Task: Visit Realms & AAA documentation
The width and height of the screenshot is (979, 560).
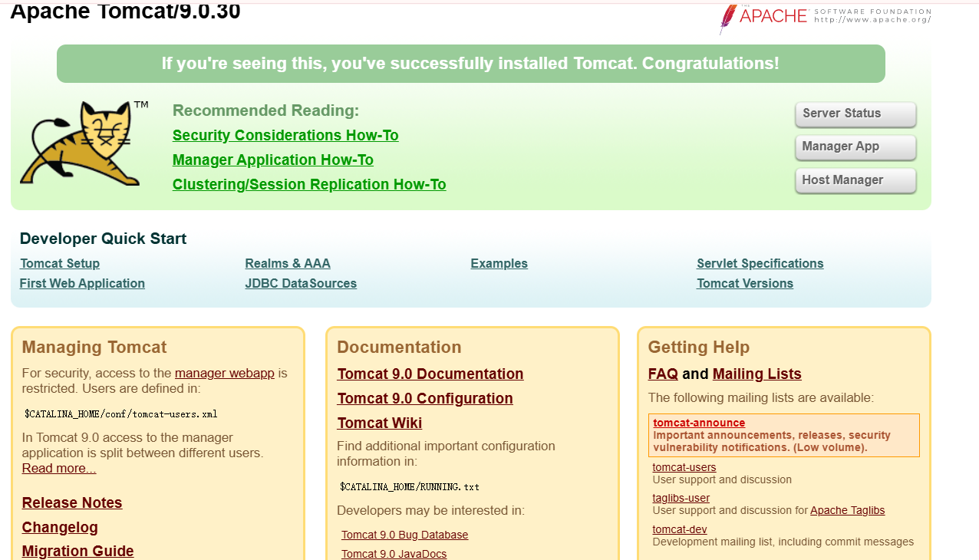Action: point(288,264)
